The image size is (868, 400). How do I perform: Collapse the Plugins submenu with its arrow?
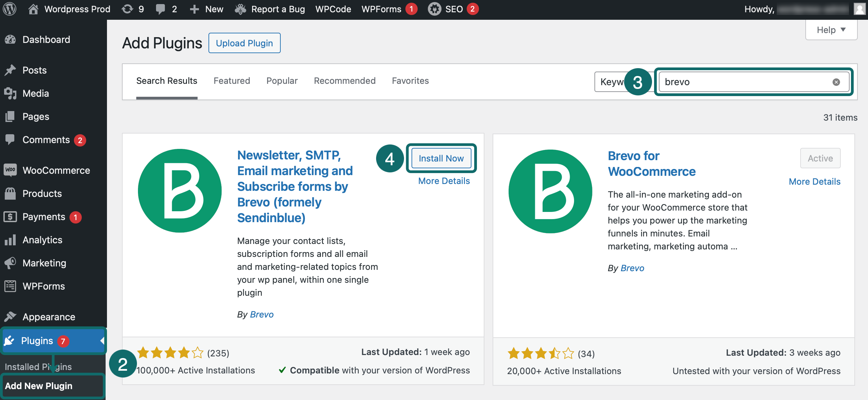[102, 341]
